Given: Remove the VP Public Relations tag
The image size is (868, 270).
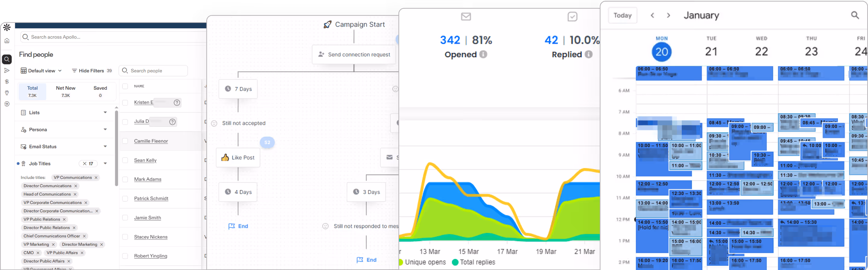Looking at the screenshot, I should tap(64, 219).
